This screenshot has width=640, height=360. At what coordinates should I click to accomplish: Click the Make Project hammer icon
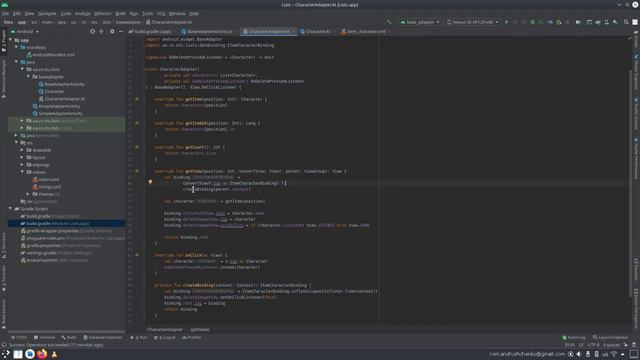(389, 22)
